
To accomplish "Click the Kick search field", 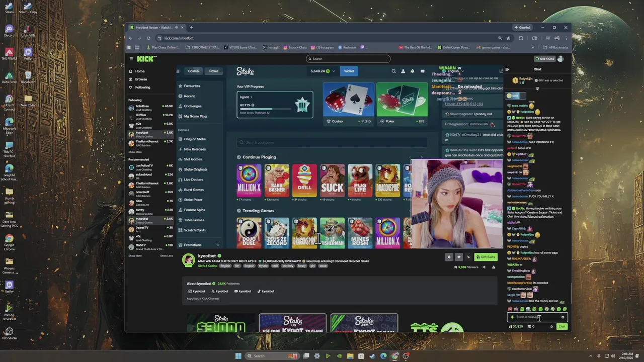I will 348,59.
